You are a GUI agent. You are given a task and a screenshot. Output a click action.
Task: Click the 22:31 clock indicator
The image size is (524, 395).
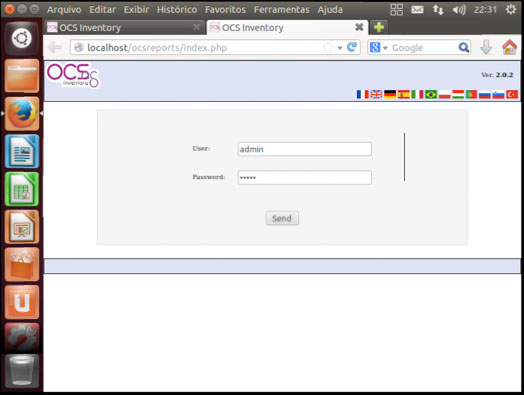tap(485, 10)
